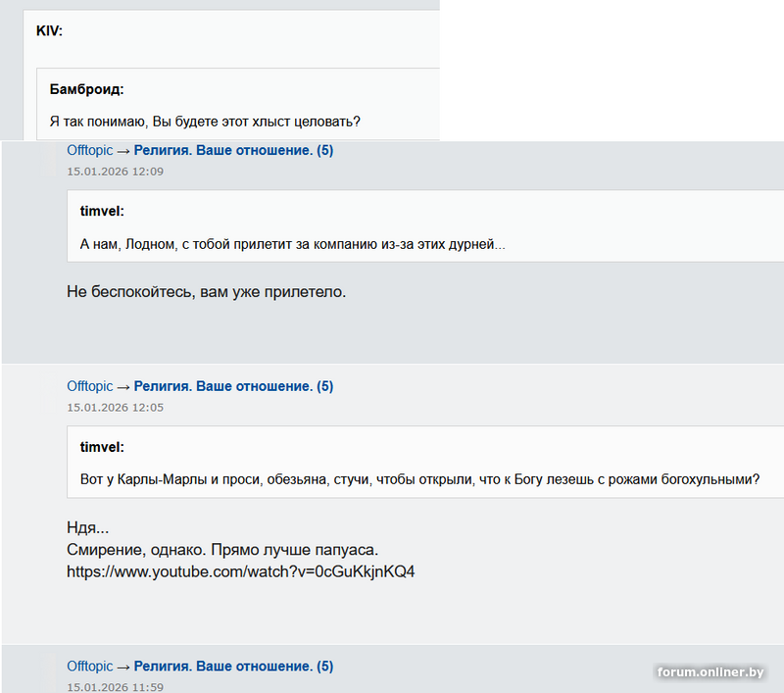
Task: Click timvel's name in the Лодном quote
Action: click(102, 211)
